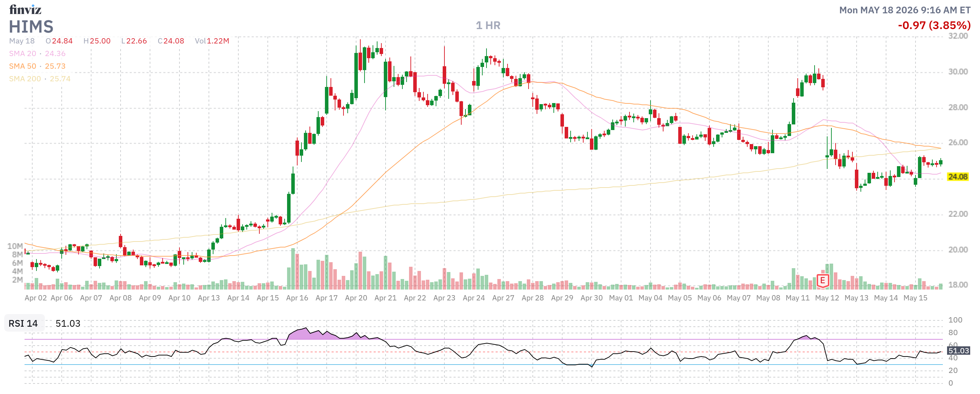Click the low value 22.66
This screenshot has height=394, width=980.
point(137,41)
